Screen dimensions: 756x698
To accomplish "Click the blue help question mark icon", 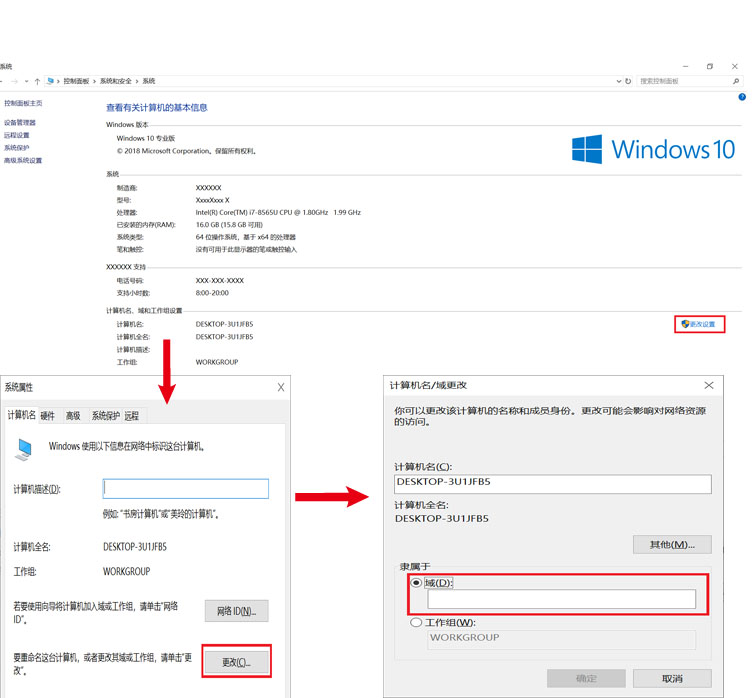I will [742, 97].
